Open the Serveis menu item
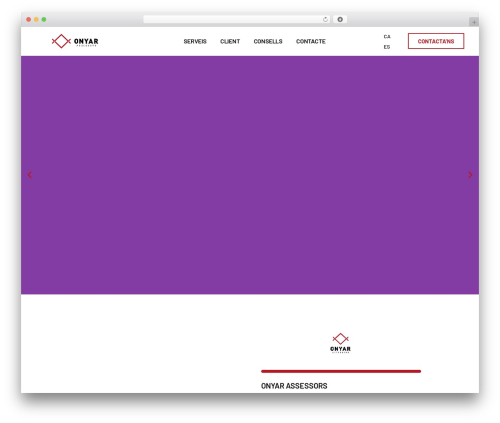The image size is (500, 423). pyautogui.click(x=195, y=41)
